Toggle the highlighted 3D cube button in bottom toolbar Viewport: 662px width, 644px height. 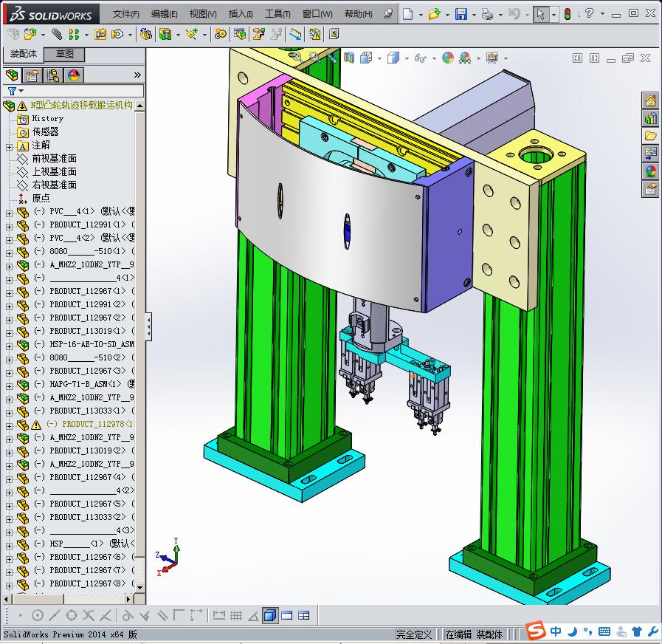pos(270,615)
